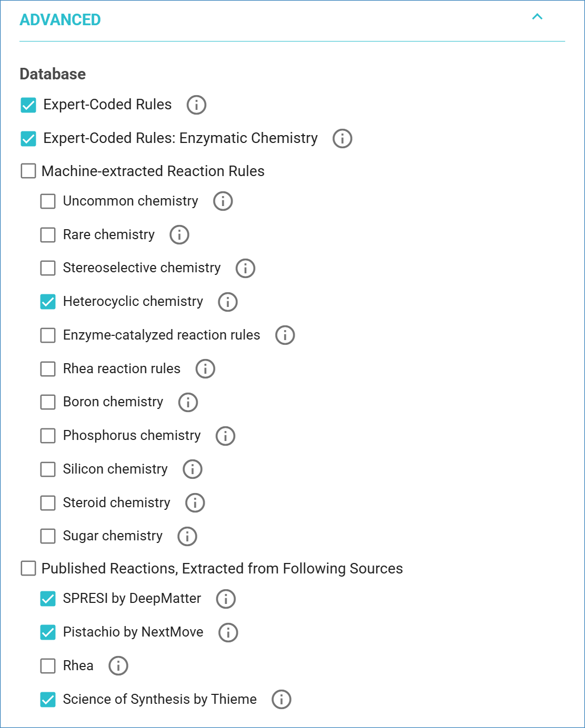Select all Published Reactions sources checkbox
Image resolution: width=585 pixels, height=728 pixels.
click(28, 568)
